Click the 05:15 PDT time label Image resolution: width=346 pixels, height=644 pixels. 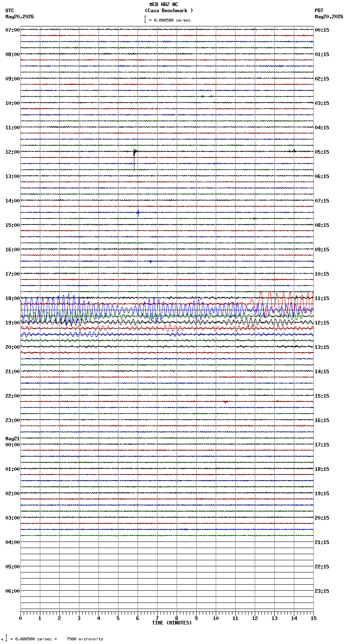coord(322,152)
